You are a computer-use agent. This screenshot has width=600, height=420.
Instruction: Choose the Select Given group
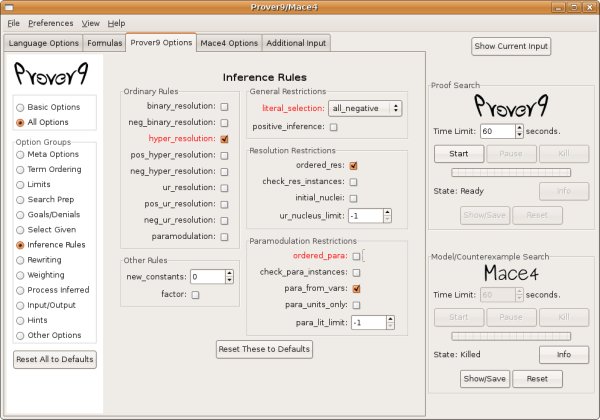pyautogui.click(x=46, y=230)
